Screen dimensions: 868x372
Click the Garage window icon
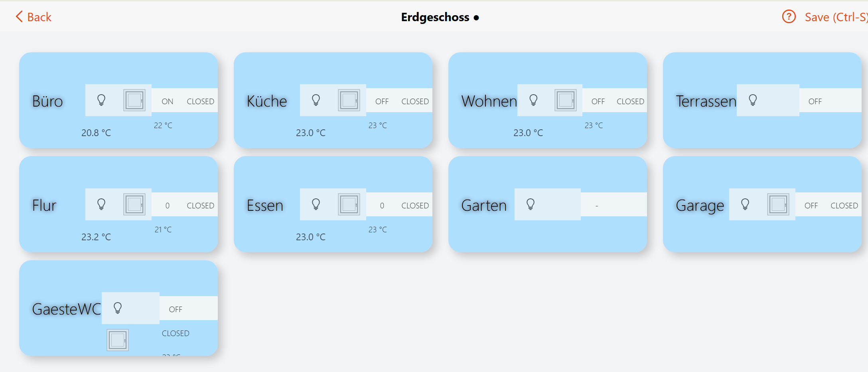(778, 204)
